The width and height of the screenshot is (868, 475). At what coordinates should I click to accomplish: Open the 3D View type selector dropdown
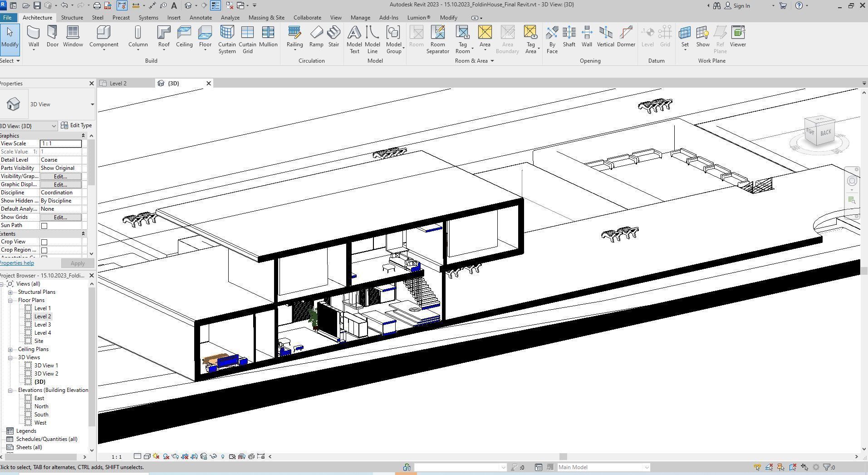pyautogui.click(x=92, y=104)
